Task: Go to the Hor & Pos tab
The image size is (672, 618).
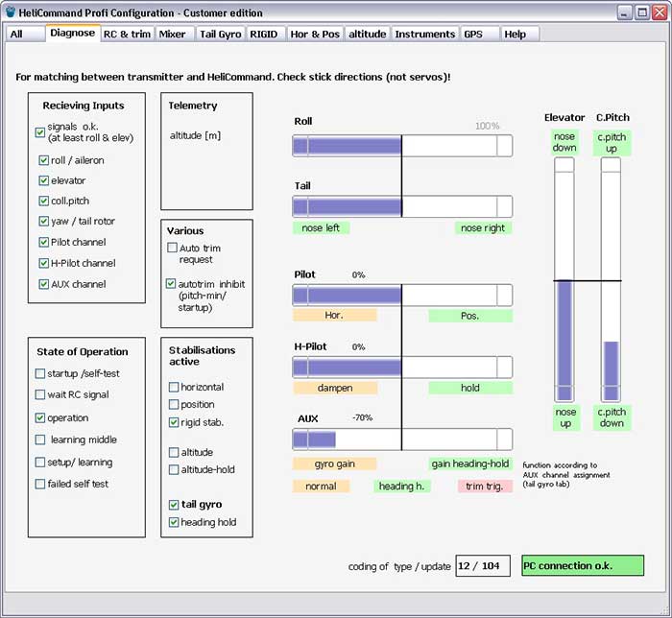Action: click(315, 34)
